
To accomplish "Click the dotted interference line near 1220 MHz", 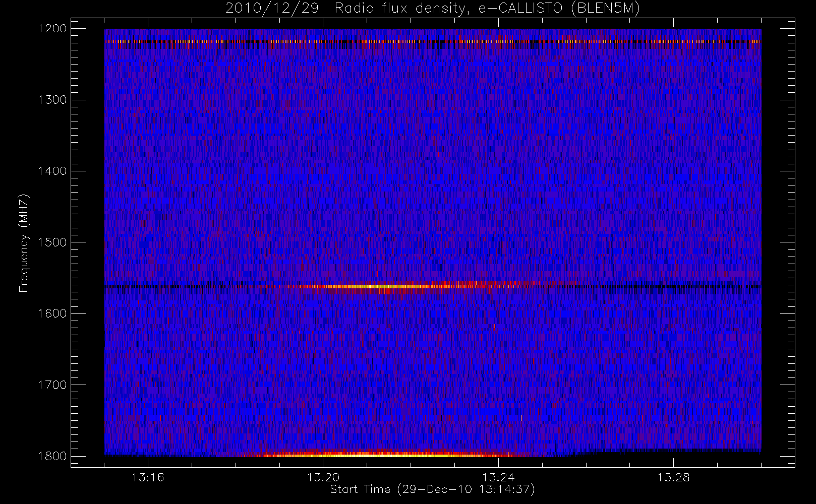I will click(433, 42).
